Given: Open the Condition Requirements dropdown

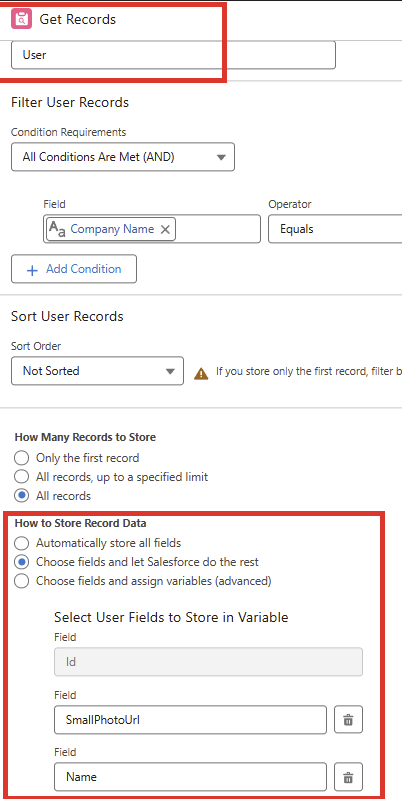Looking at the screenshot, I should (x=123, y=157).
